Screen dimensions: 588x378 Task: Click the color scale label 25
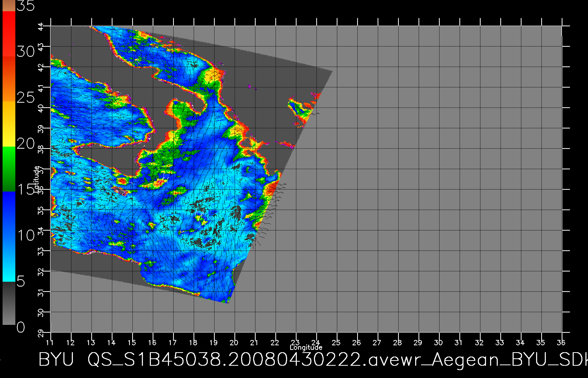(x=26, y=98)
